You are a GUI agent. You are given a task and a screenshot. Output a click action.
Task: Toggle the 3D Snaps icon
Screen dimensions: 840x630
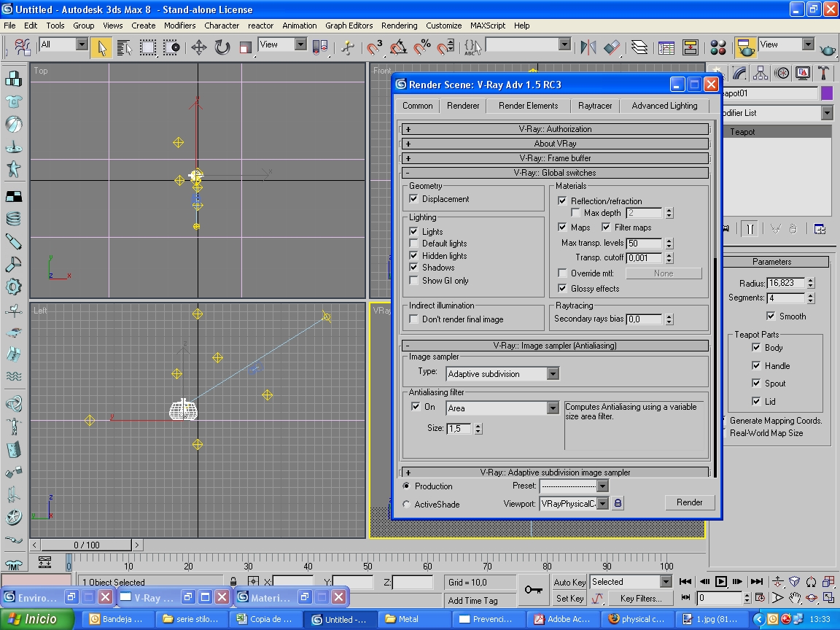coord(375,47)
